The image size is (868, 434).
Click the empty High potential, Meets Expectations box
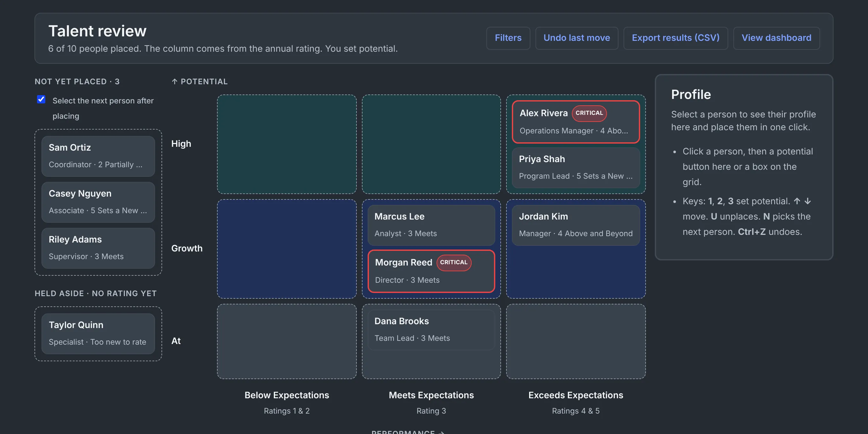tap(431, 144)
